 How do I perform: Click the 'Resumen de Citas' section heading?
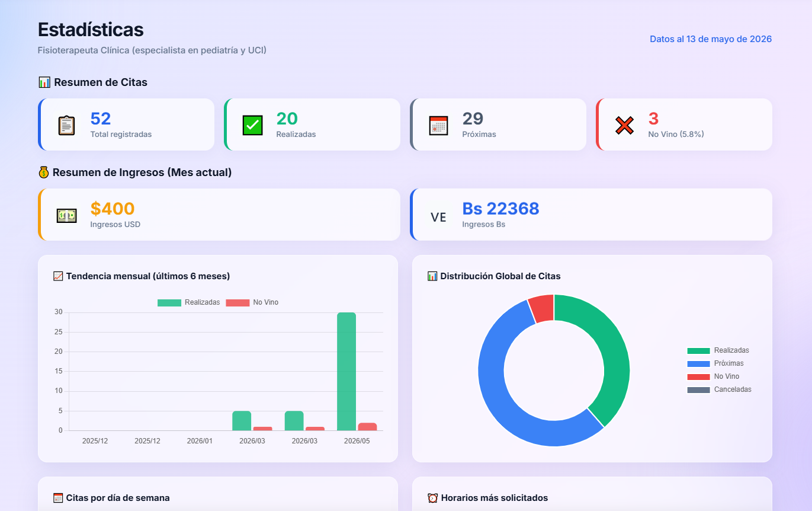click(101, 82)
